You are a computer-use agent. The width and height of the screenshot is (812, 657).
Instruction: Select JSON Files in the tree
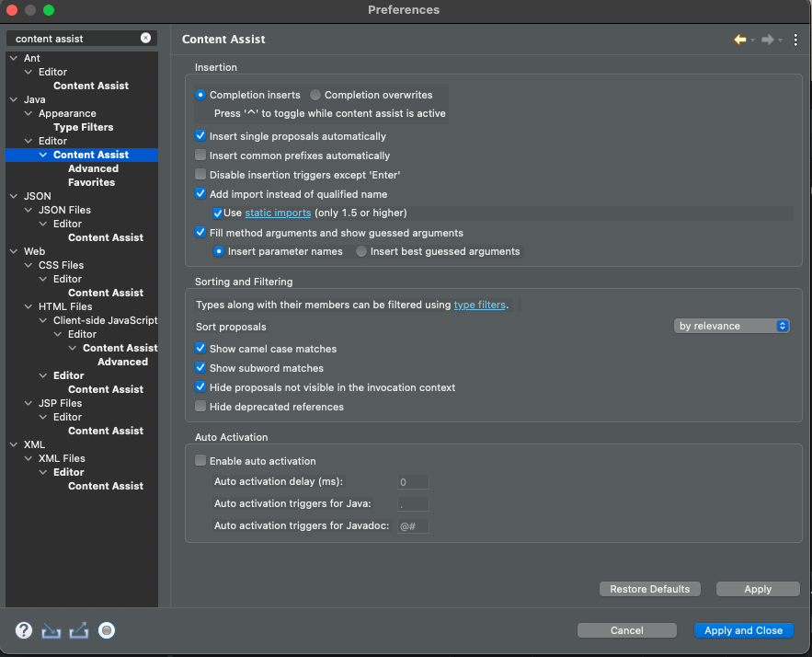coord(64,210)
